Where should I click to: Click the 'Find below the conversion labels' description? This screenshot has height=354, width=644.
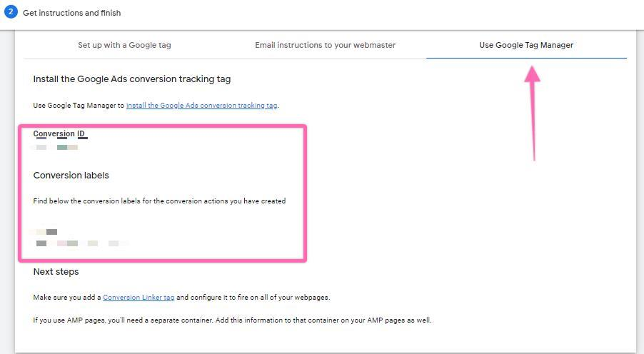(159, 201)
